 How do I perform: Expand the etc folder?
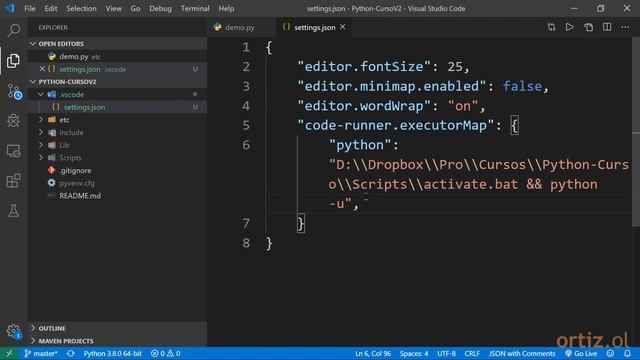[41, 120]
